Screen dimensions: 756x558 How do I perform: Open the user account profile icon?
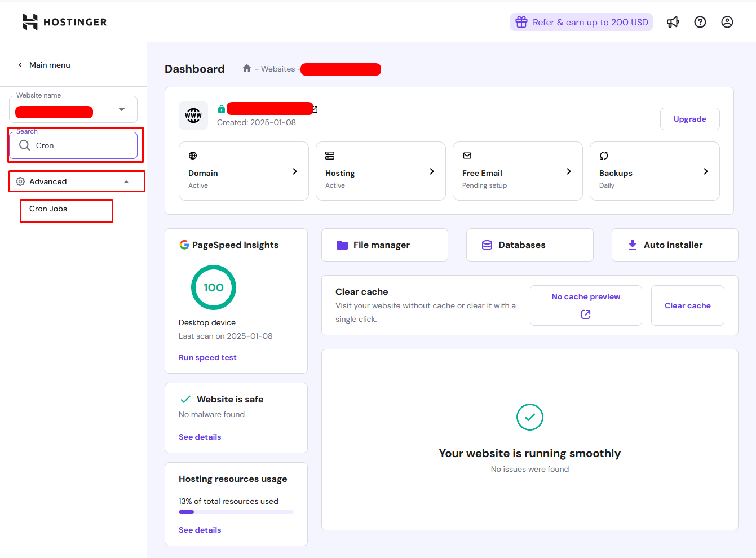tap(727, 22)
